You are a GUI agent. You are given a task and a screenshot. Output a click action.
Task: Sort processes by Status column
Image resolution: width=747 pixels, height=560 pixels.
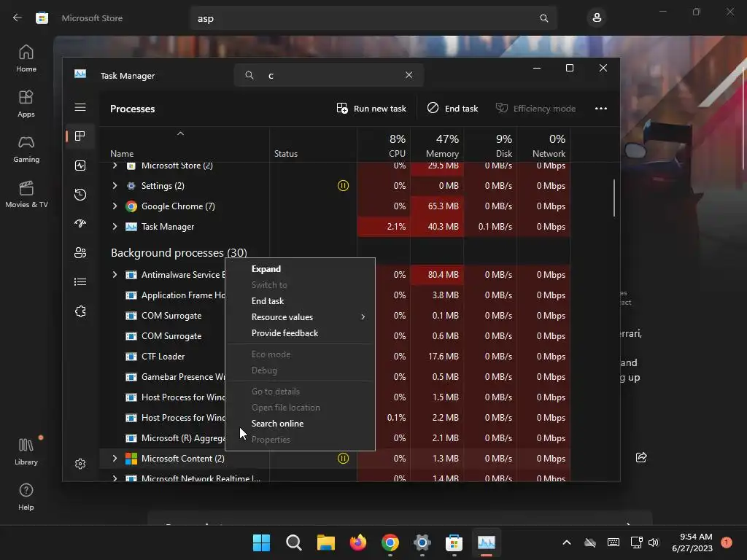(x=286, y=154)
